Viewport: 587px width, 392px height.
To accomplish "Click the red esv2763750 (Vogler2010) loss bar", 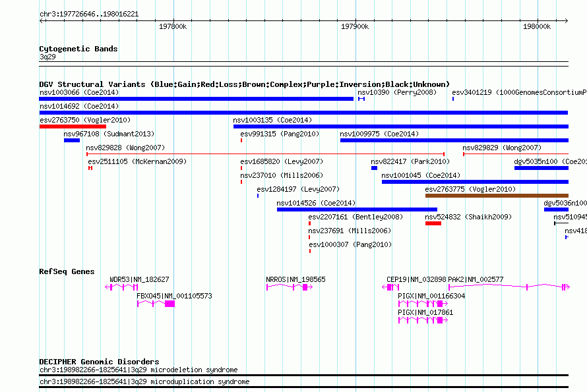I will click(73, 126).
